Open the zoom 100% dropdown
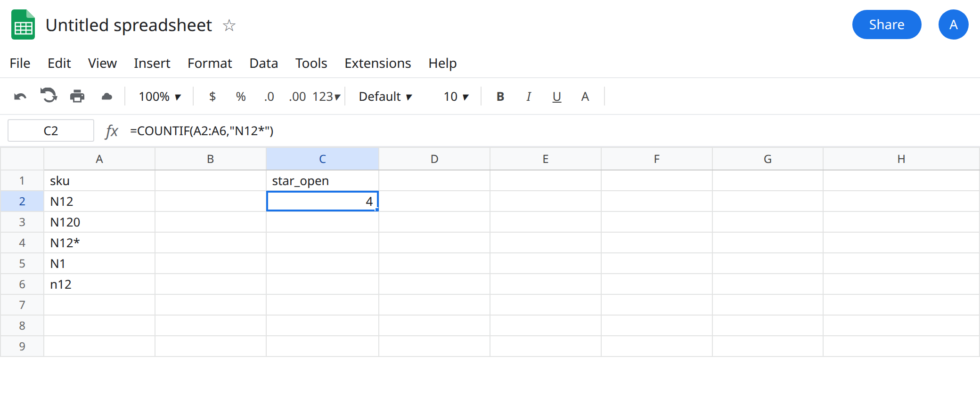This screenshot has width=980, height=405. point(160,97)
